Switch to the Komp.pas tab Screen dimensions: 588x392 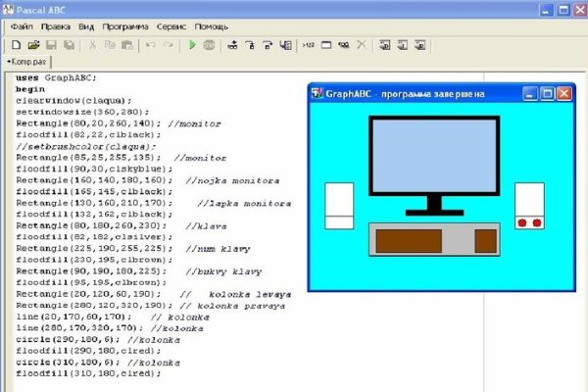tap(27, 62)
